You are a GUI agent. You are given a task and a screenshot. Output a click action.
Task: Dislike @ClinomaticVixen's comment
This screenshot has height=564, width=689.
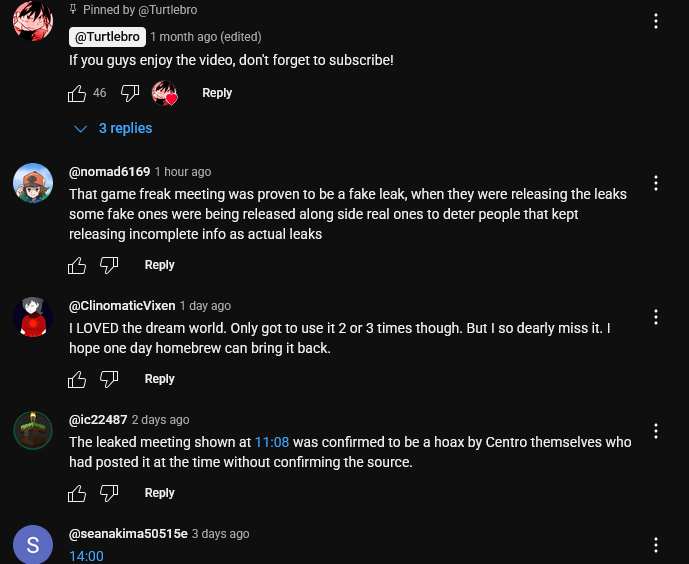pyautogui.click(x=109, y=379)
